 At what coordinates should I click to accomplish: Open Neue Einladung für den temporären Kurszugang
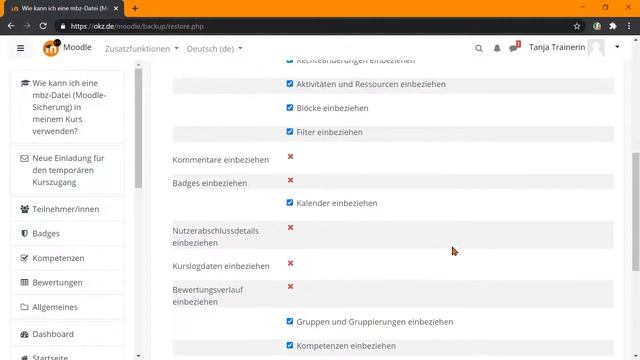(69, 170)
